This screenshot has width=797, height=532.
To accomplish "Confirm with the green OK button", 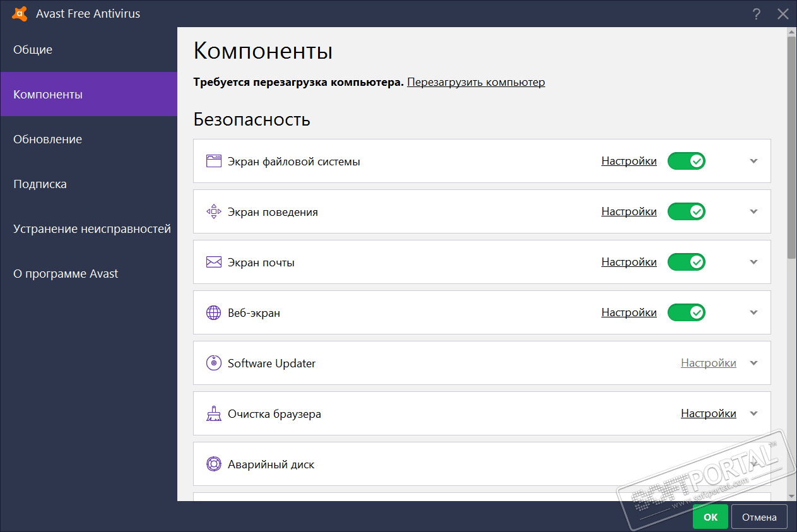I will coord(711,517).
